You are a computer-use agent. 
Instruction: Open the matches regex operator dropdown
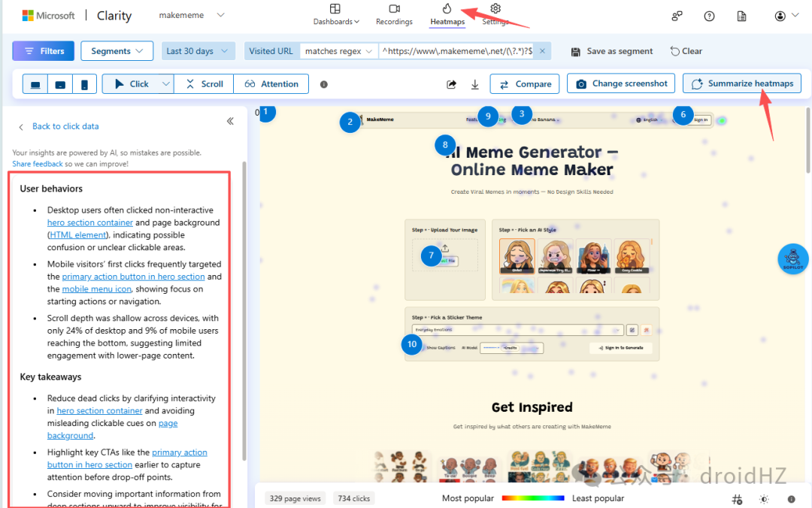pyautogui.click(x=338, y=51)
